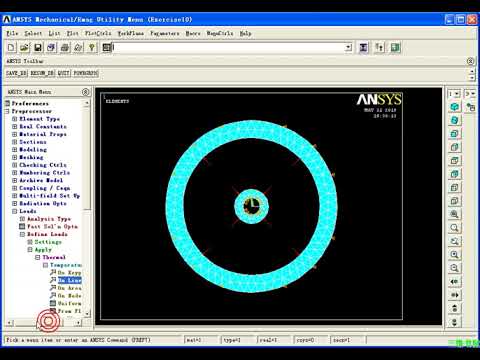Click the SAVE_DB toolbar button

16,73
